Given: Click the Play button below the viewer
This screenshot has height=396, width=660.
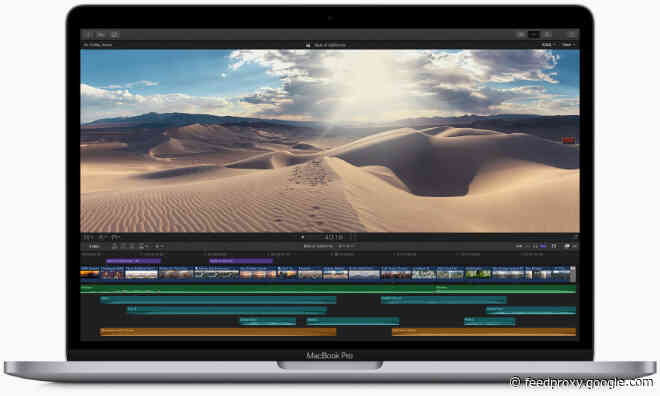Looking at the screenshot, I should [x=302, y=237].
